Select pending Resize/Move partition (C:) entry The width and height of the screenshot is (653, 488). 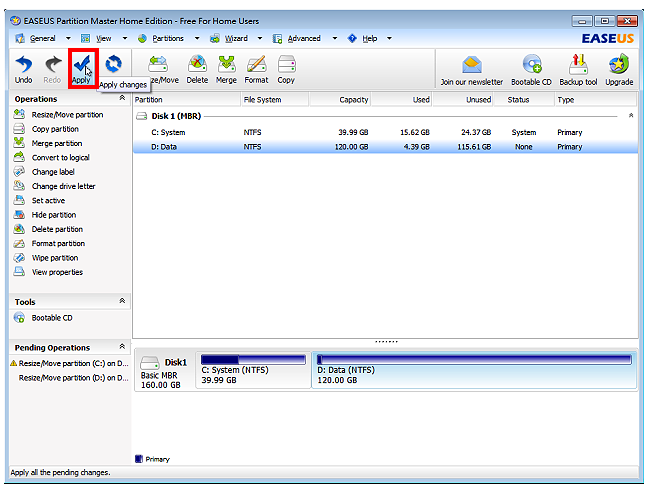(70, 364)
